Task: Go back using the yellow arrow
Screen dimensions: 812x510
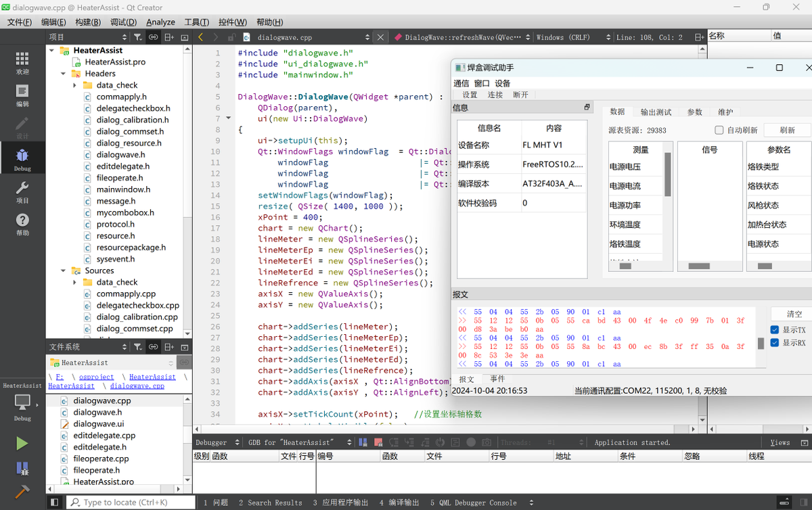Action: [x=201, y=37]
